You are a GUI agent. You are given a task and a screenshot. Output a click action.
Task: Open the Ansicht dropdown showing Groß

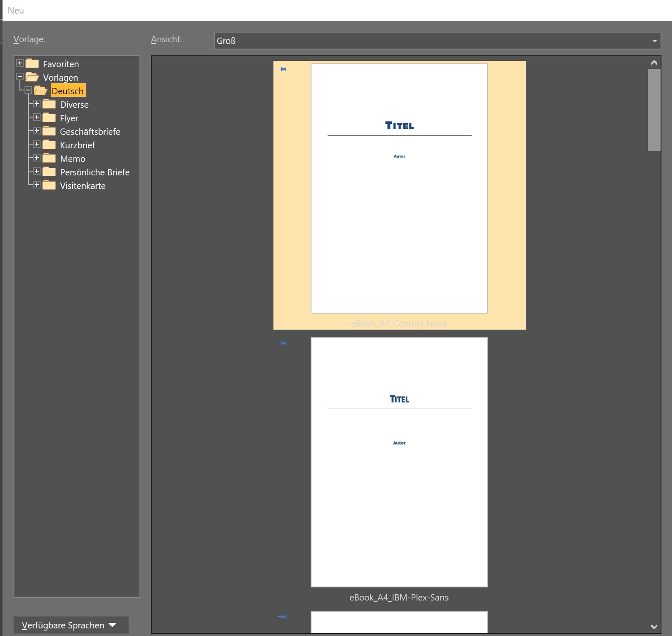coord(437,41)
